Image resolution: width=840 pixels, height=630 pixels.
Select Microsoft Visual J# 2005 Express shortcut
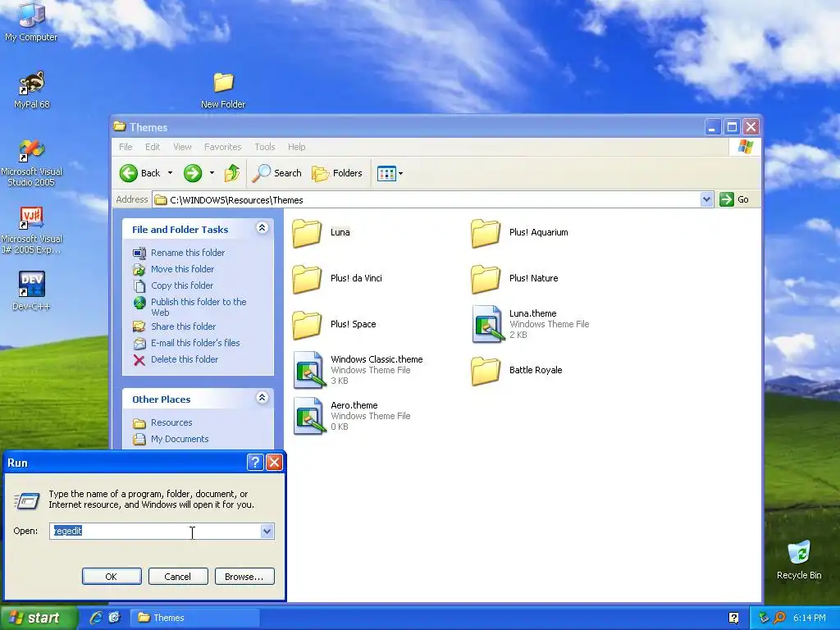pos(31,231)
